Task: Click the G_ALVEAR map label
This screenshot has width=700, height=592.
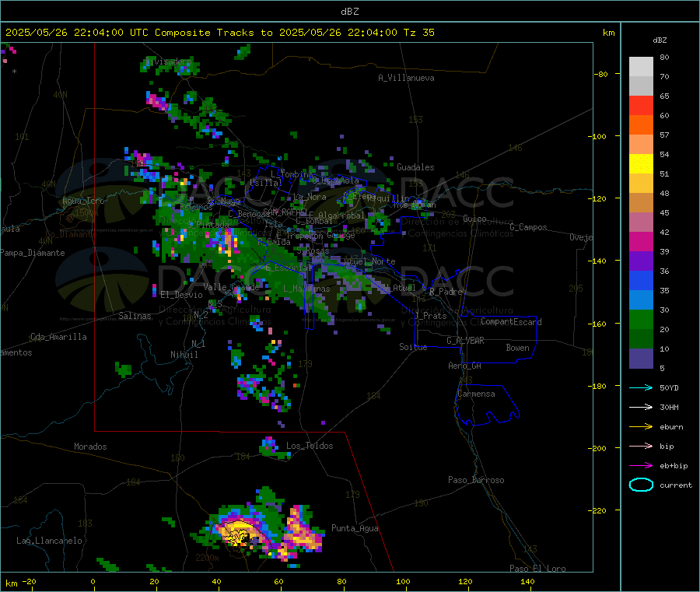Action: click(465, 341)
